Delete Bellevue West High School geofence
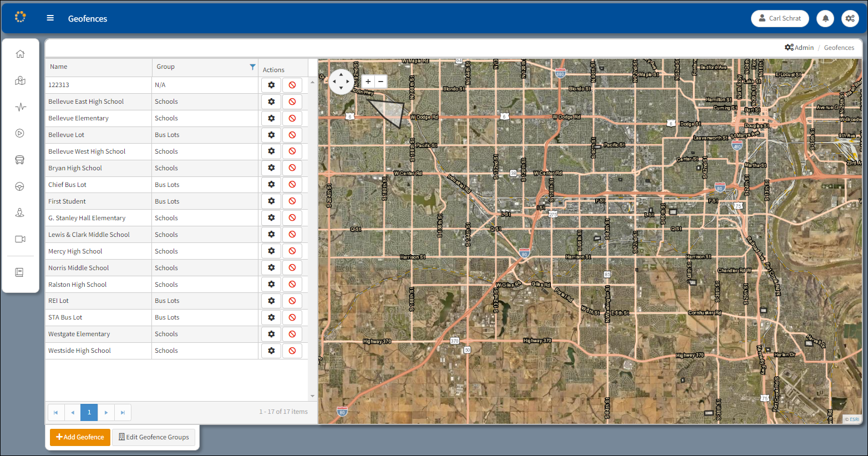The height and width of the screenshot is (456, 868). pos(292,151)
